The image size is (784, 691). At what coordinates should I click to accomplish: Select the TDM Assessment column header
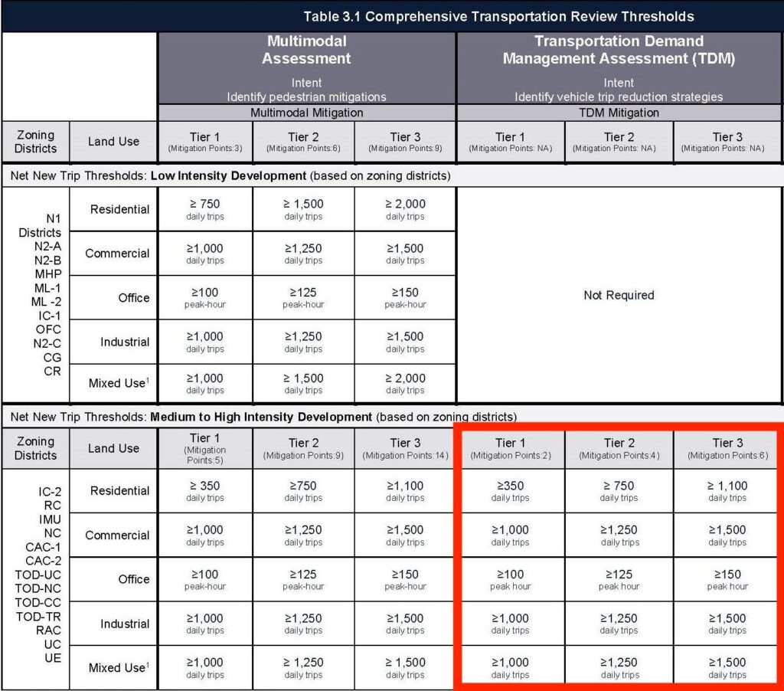click(x=619, y=49)
